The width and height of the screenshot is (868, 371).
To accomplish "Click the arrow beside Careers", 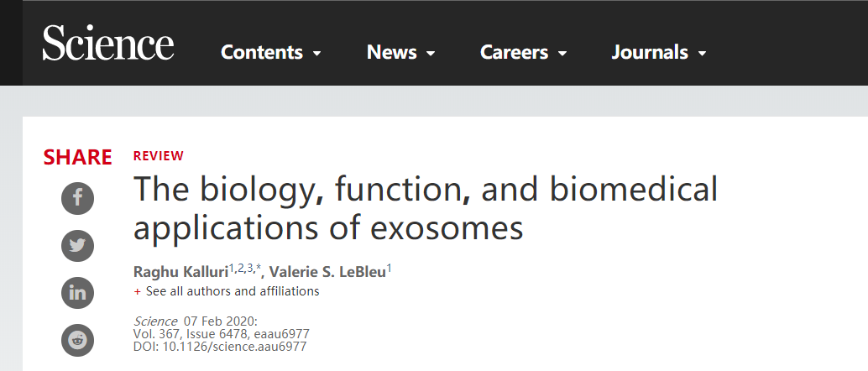I will click(x=562, y=54).
